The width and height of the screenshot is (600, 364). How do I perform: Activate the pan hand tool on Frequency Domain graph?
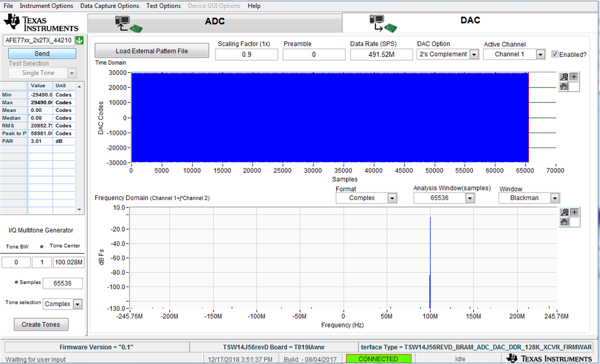(564, 222)
